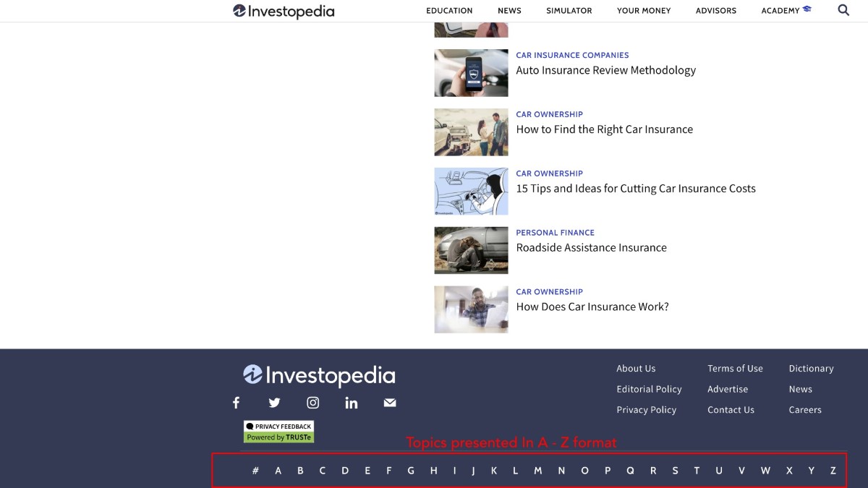
Task: Open the Your Money menu
Action: pyautogui.click(x=644, y=11)
